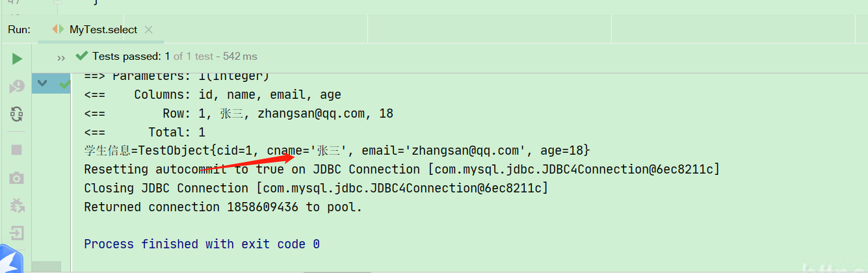This screenshot has width=868, height=273.
Task: Click the bug icon in Run sidebar
Action: pos(17,206)
